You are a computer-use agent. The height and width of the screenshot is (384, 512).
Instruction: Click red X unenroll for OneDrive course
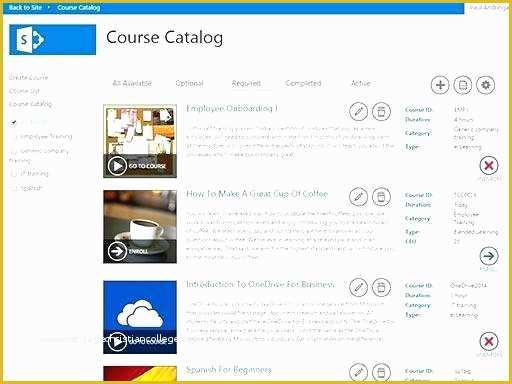pos(489,341)
